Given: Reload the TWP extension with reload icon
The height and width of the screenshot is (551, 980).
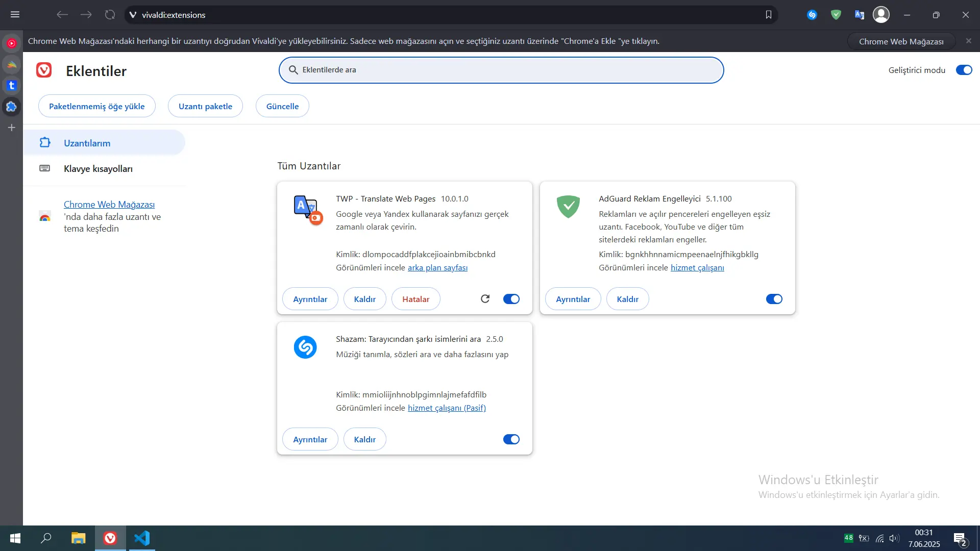Looking at the screenshot, I should click(x=485, y=299).
